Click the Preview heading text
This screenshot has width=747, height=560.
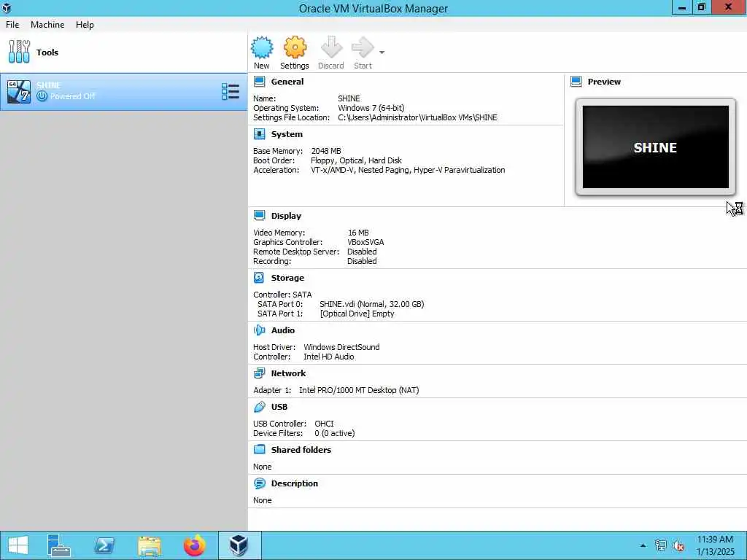pos(604,82)
